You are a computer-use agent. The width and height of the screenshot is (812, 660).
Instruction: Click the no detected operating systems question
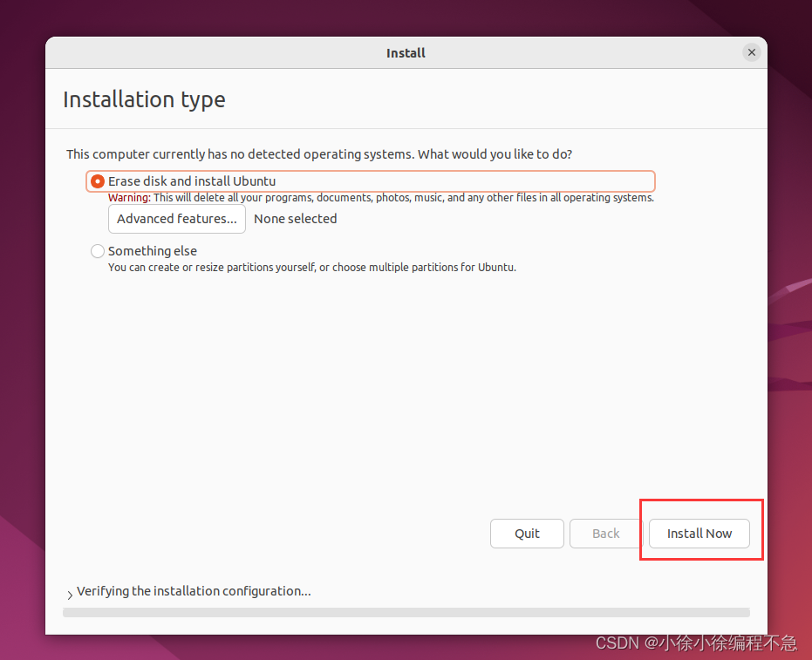click(x=319, y=154)
